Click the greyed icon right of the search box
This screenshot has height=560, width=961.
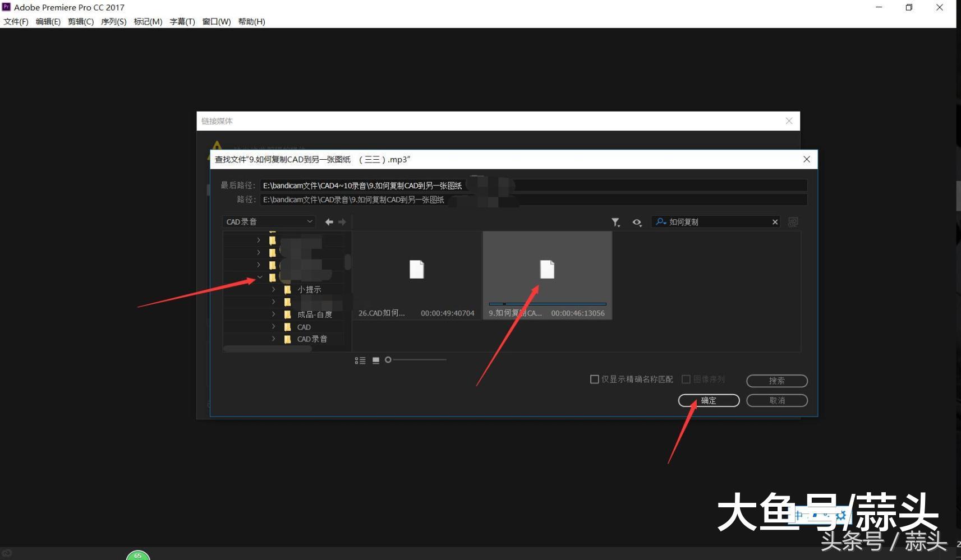click(x=793, y=222)
